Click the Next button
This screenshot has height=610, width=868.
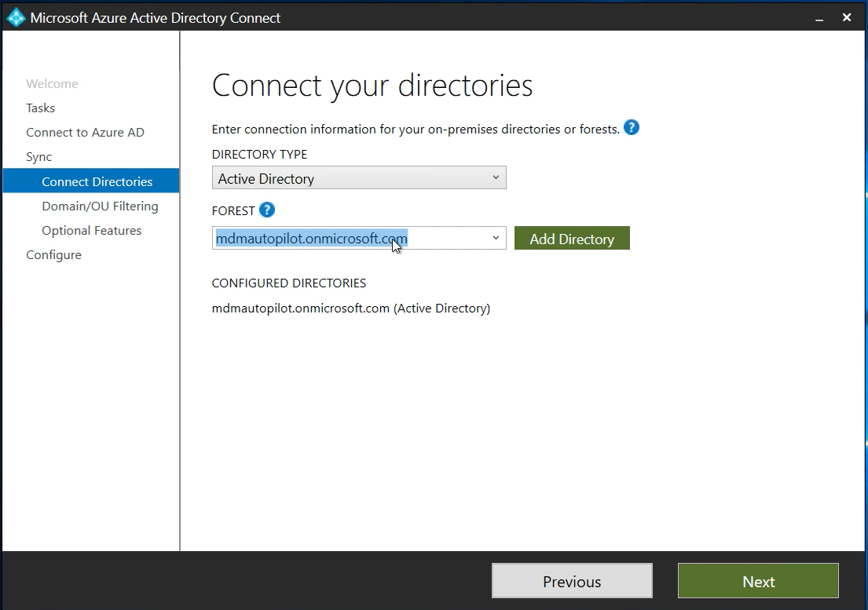point(758,581)
